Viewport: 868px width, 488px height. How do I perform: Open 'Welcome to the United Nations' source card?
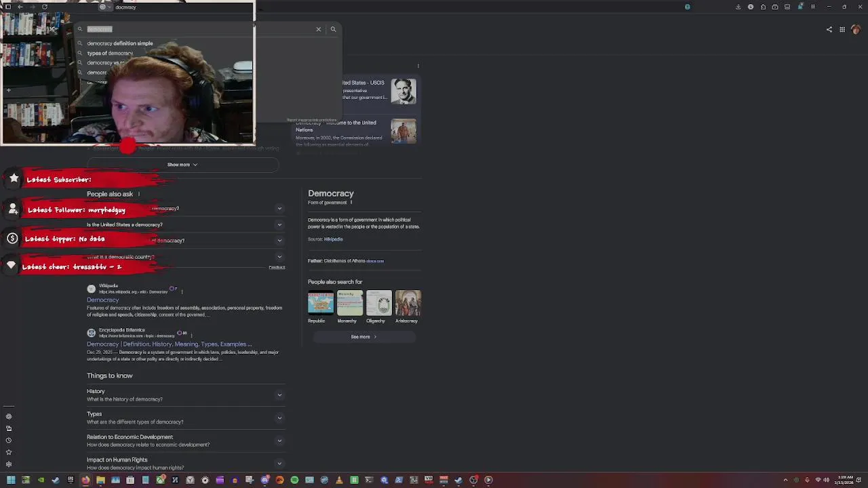point(357,132)
